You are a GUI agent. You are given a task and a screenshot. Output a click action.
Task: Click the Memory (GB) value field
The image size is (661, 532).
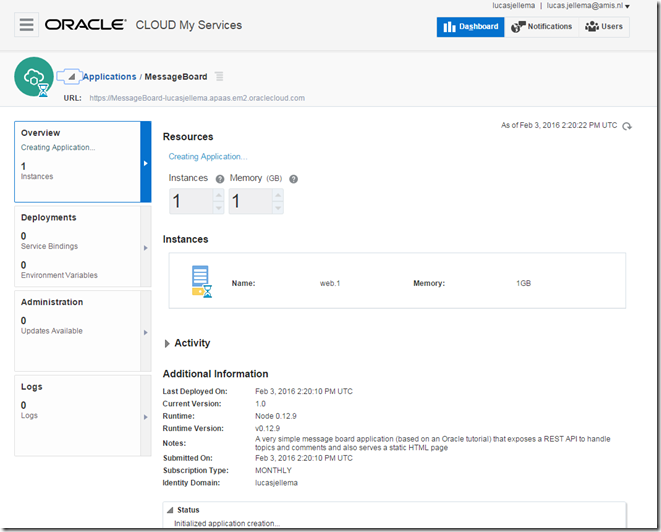(248, 202)
